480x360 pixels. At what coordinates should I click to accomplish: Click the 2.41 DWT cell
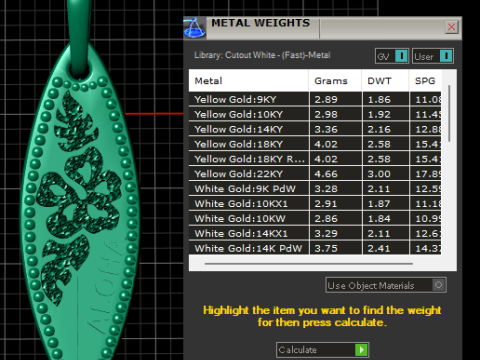(x=386, y=248)
